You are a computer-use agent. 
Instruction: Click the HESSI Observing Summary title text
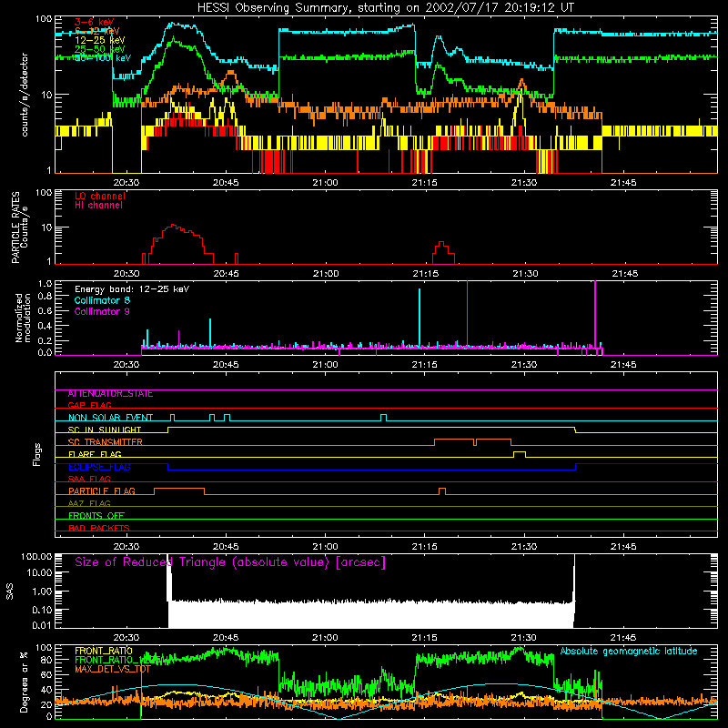click(385, 8)
